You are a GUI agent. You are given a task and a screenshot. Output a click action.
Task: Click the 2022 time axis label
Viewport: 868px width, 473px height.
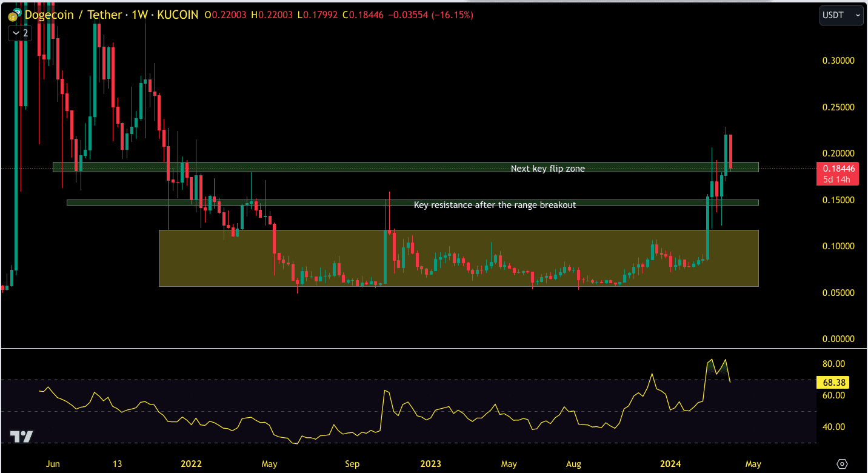(191, 464)
